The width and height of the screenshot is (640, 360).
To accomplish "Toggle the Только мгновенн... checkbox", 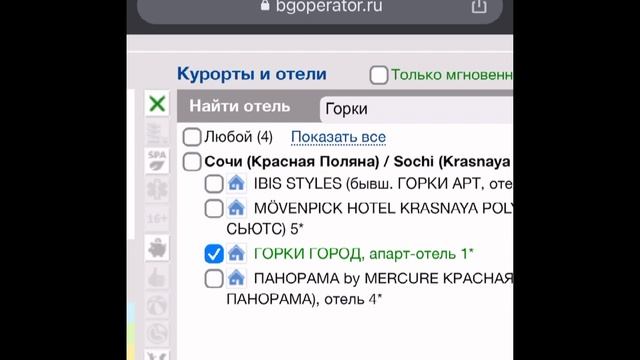I will click(x=379, y=76).
